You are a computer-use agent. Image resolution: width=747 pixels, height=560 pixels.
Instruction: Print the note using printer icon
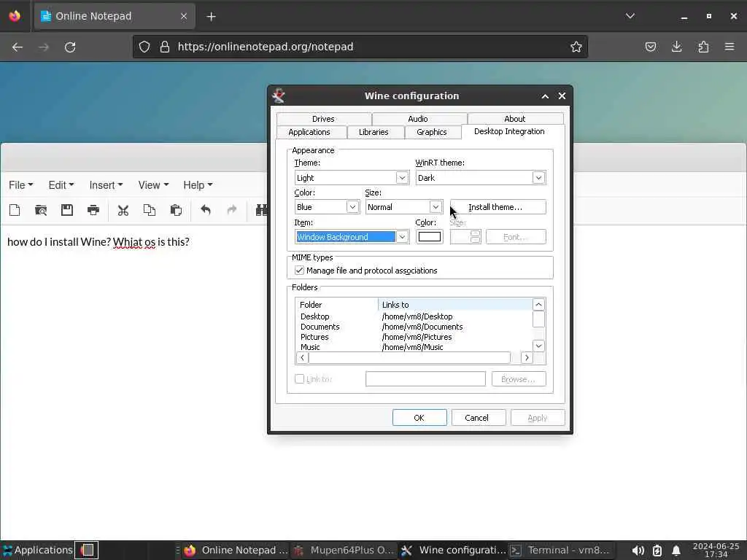93,210
